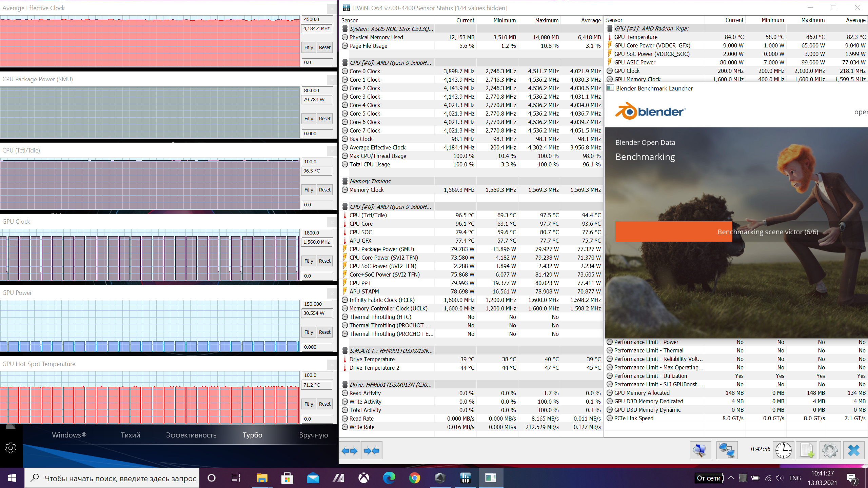Image resolution: width=868 pixels, height=488 pixels.
Task: Click the collapse columns arrows icon in HWiNFO
Action: click(372, 450)
